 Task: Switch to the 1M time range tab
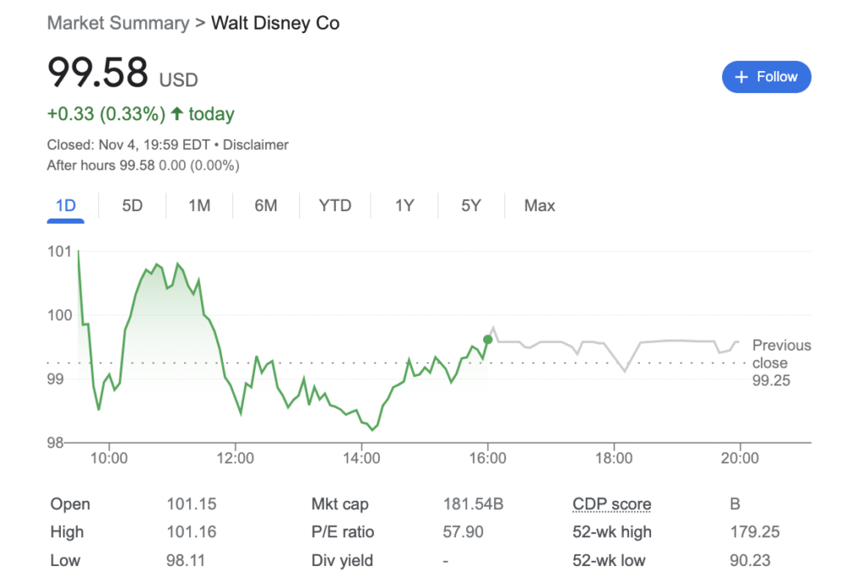click(199, 206)
